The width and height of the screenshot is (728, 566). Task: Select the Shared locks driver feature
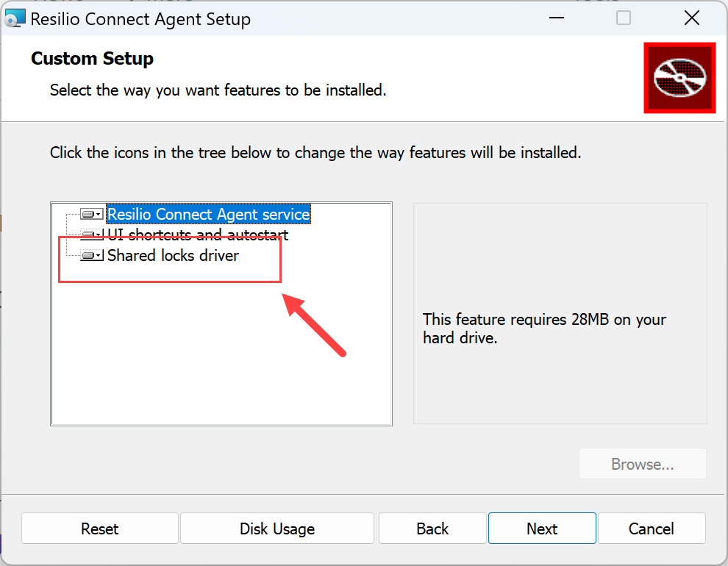coord(174,256)
